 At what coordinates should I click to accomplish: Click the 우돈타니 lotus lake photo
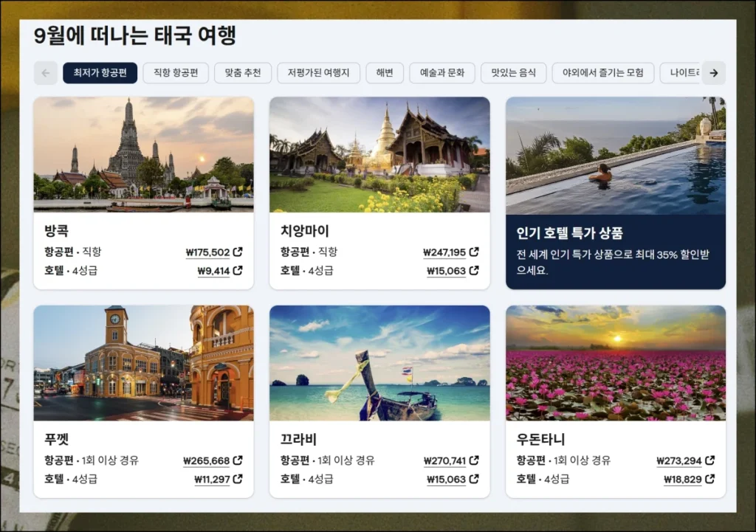coord(616,363)
